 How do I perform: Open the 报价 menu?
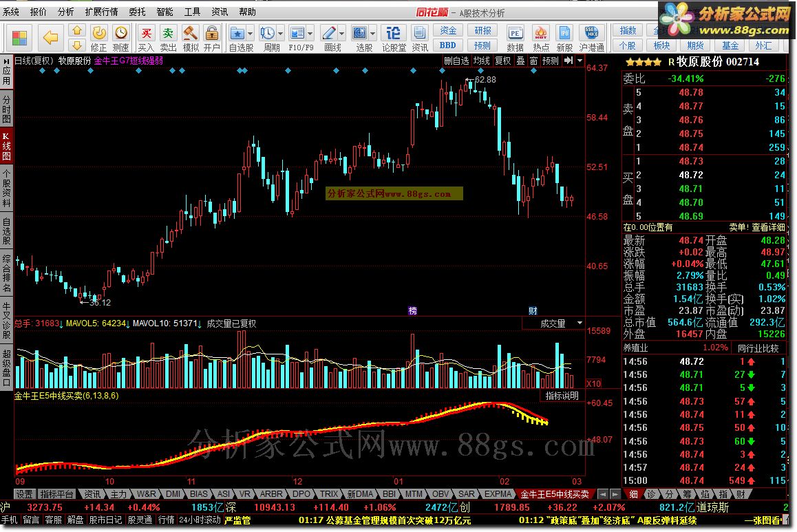point(38,12)
